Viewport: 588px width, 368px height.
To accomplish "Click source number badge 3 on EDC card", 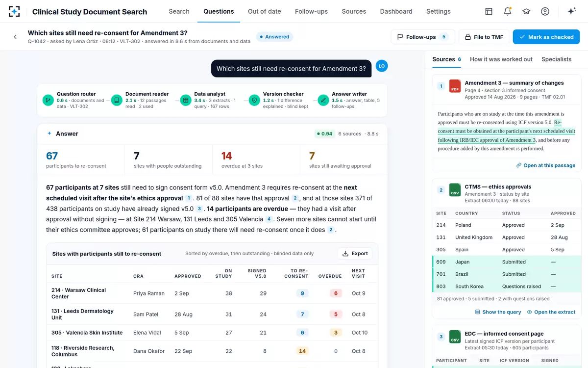I will [x=441, y=337].
